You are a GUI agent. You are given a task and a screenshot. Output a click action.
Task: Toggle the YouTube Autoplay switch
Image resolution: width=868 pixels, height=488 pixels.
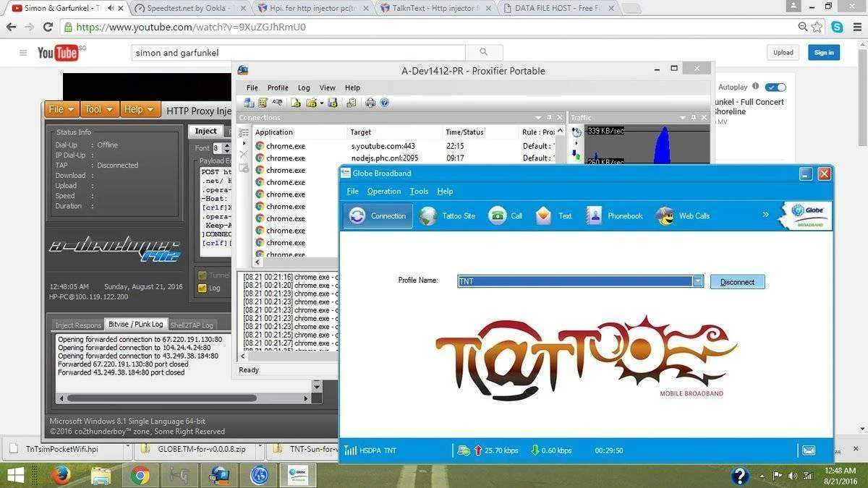point(775,87)
